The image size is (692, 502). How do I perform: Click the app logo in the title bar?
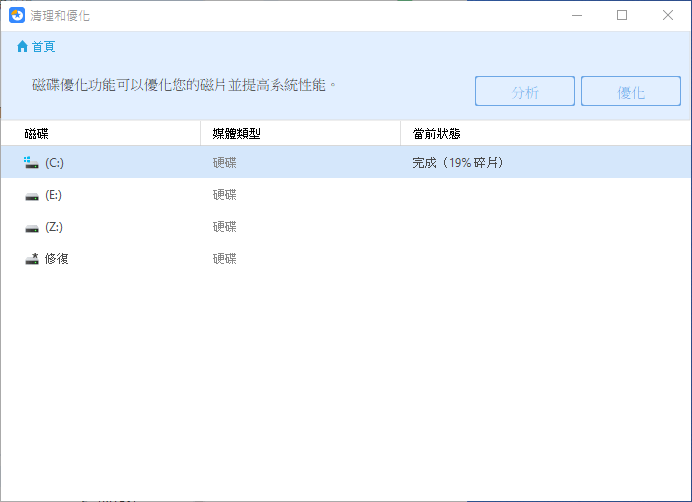[x=17, y=16]
